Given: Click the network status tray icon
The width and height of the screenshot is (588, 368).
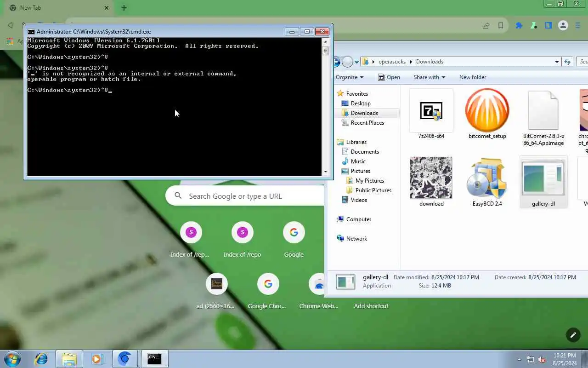Looking at the screenshot, I should click(531, 359).
